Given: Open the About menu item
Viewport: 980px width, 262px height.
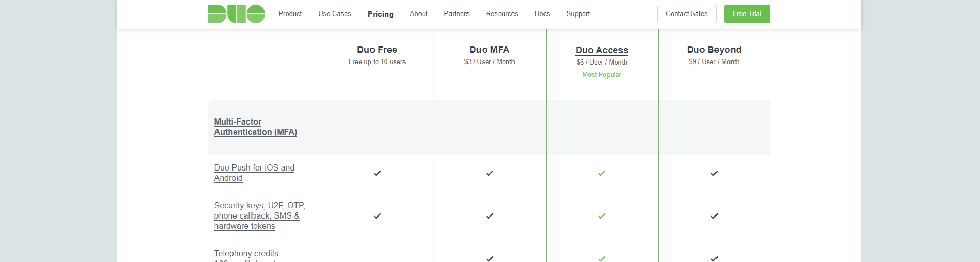Looking at the screenshot, I should point(418,14).
